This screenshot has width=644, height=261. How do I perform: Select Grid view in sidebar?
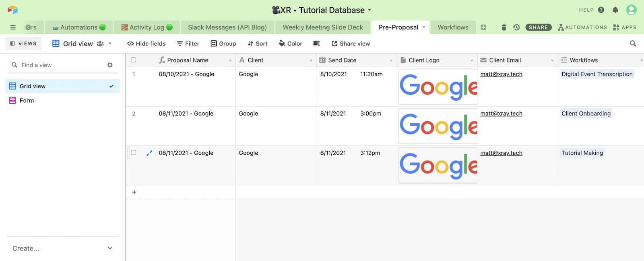(x=62, y=86)
